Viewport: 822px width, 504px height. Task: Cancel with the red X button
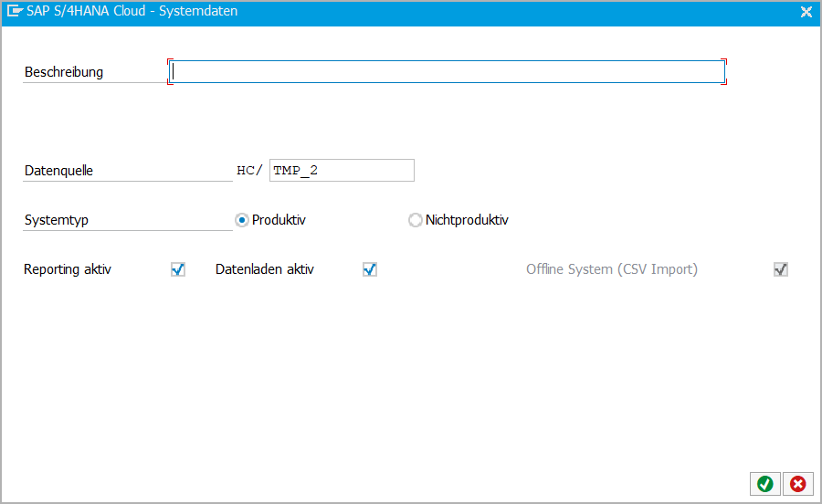(798, 484)
